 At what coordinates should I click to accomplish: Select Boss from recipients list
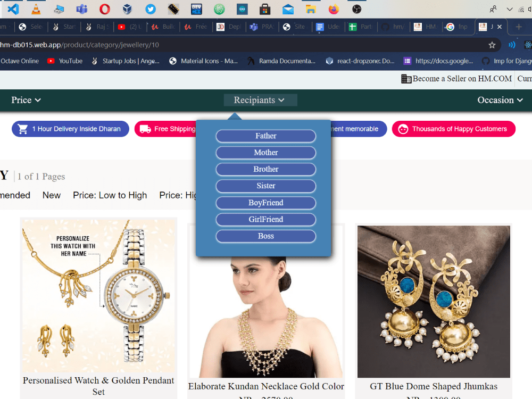265,236
